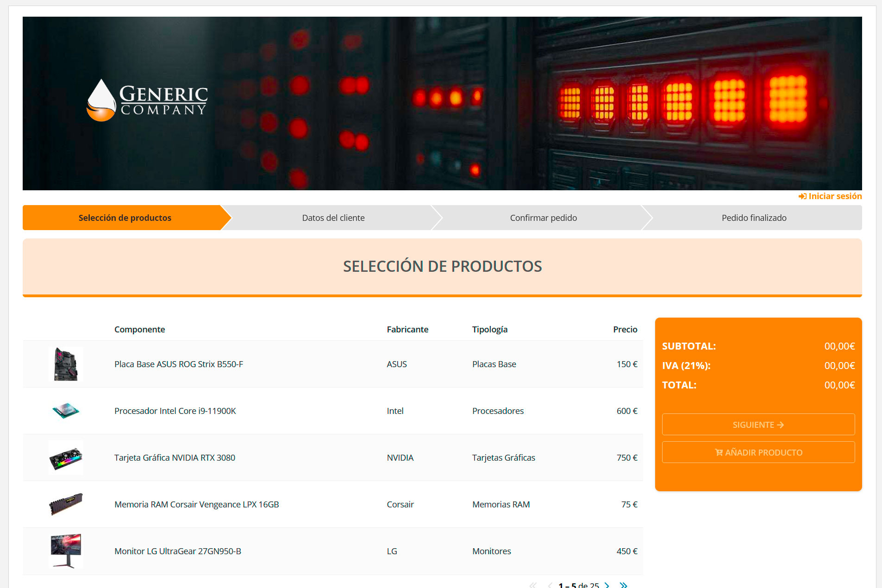Click the Corsair Vengeance RAM image
This screenshot has width=882, height=588.
[x=66, y=504]
